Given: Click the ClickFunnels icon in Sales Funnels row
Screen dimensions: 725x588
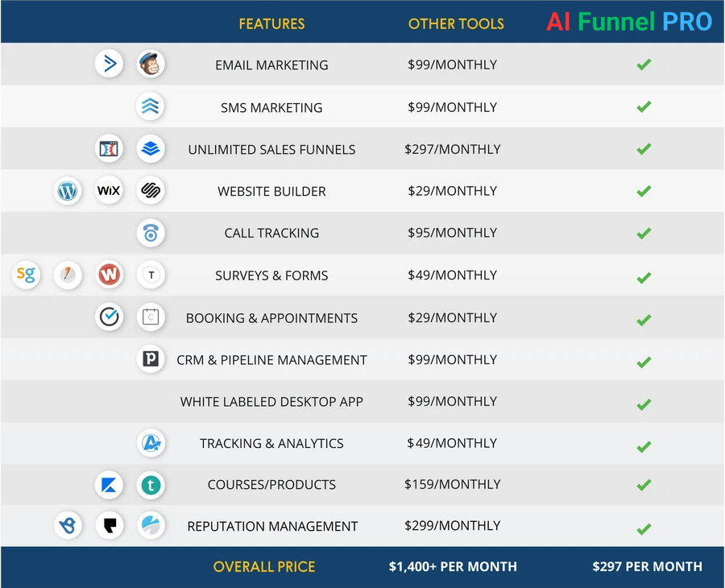Looking at the screenshot, I should (x=109, y=149).
